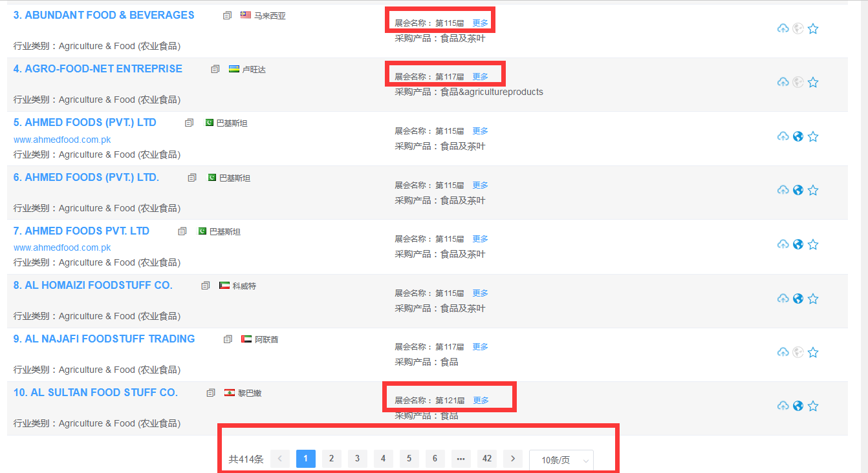
Task: Expand 更多 in AGRO-FOOD-NET ENTREPRISE row
Action: click(x=480, y=76)
